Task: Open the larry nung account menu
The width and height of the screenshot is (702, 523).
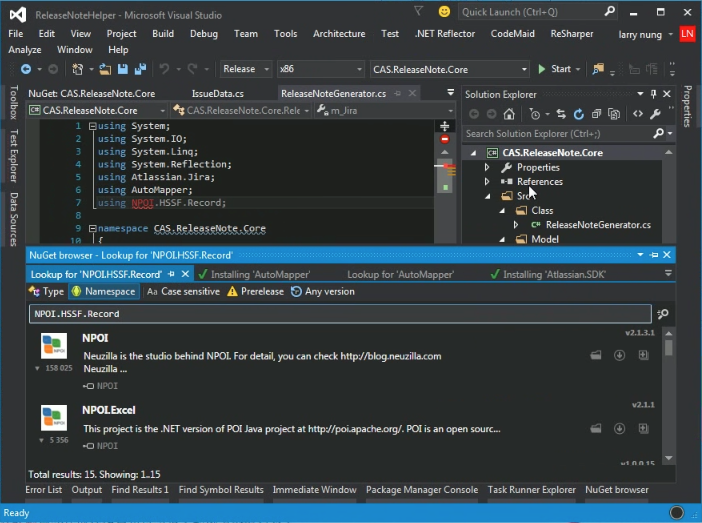Action: (x=645, y=34)
